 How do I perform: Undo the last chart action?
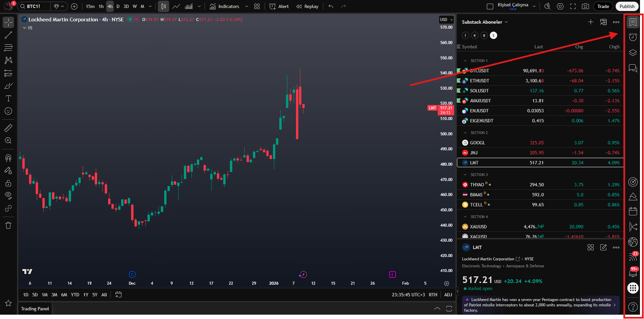coord(331,6)
